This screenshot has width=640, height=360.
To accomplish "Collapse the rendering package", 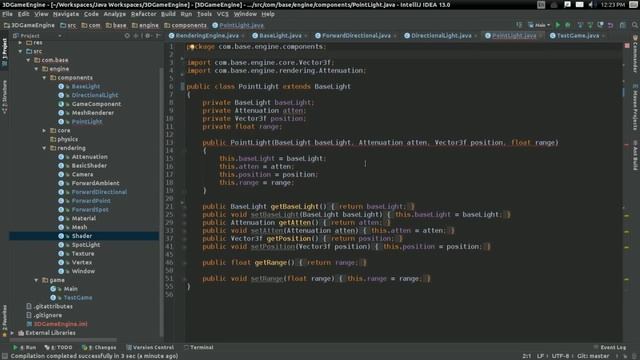I will tap(44, 148).
